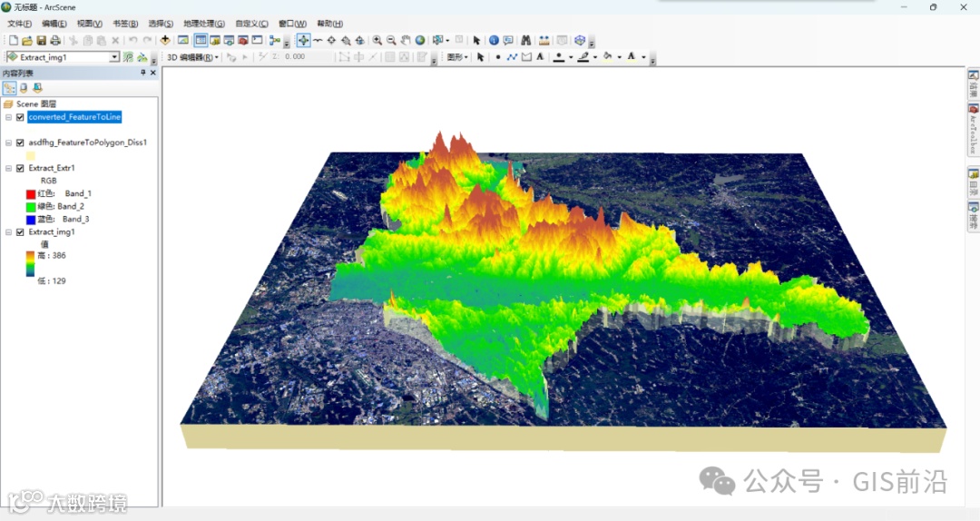Click the 3D terrain scene view

click(563, 288)
